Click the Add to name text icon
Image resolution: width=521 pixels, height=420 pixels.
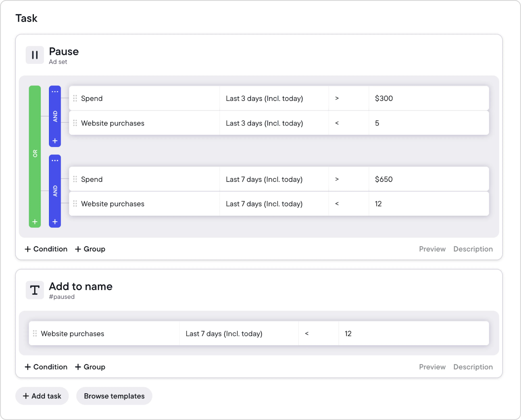click(x=35, y=290)
